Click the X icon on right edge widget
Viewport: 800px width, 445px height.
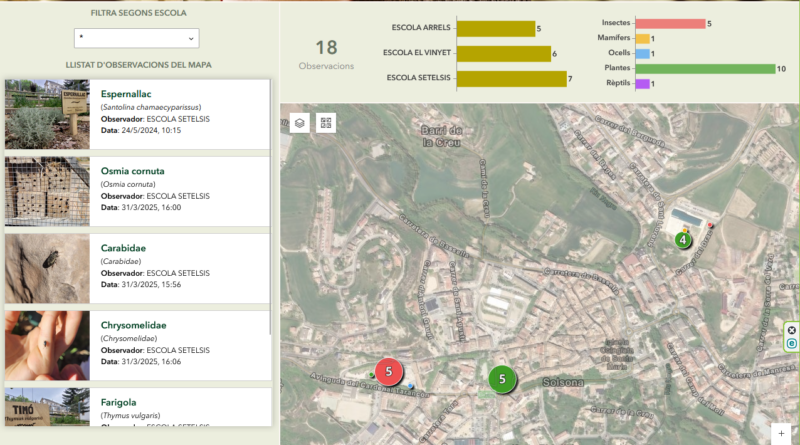[x=791, y=330]
